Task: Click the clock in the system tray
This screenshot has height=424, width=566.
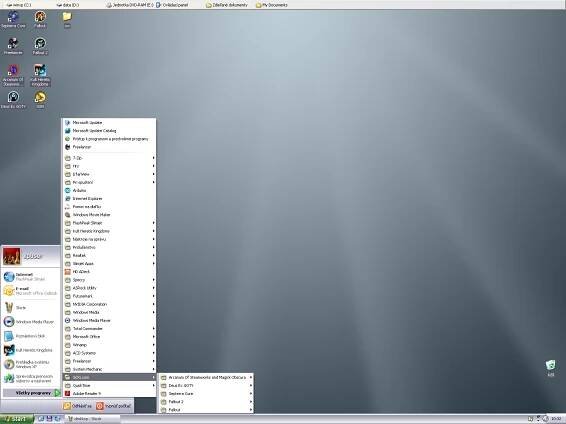Action: click(x=556, y=419)
